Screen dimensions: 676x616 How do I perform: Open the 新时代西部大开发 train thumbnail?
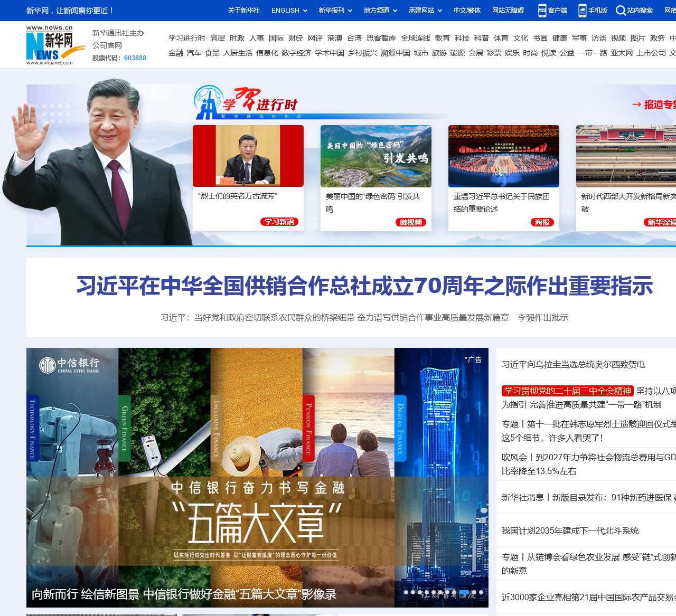click(x=626, y=156)
